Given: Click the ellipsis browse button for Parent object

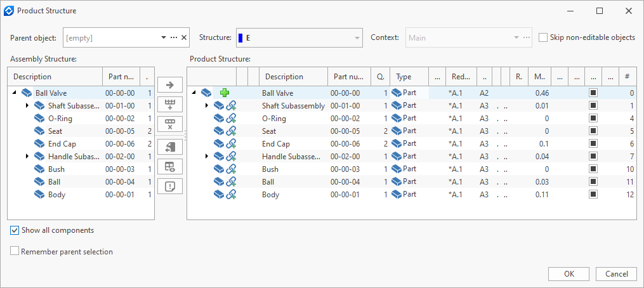Looking at the screenshot, I should tap(174, 38).
